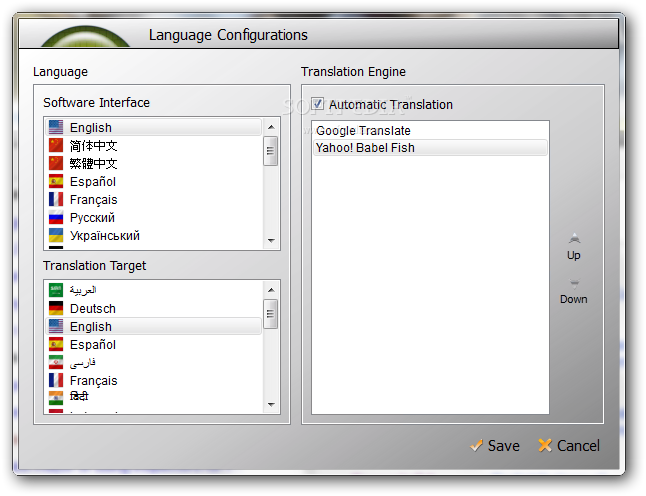Move the selected engine Down
The image size is (646, 496).
click(x=574, y=292)
